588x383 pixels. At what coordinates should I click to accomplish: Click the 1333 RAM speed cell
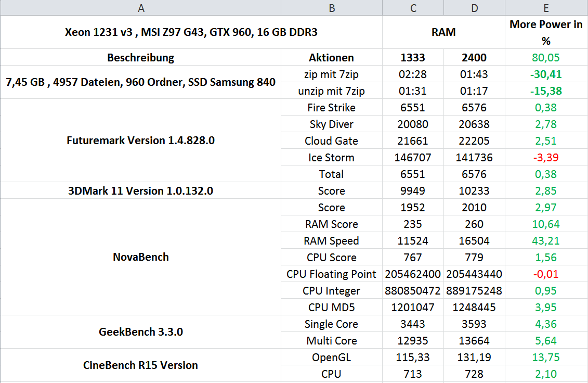click(x=413, y=57)
